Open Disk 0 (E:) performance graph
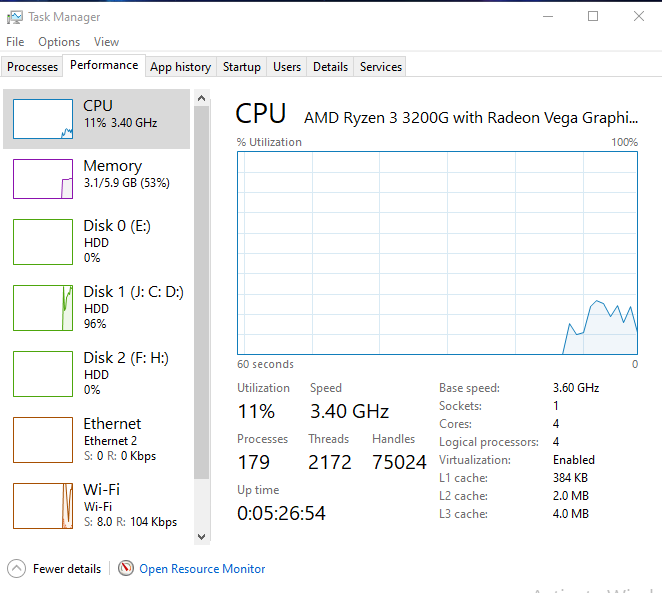Image resolution: width=662 pixels, height=593 pixels. 43,241
